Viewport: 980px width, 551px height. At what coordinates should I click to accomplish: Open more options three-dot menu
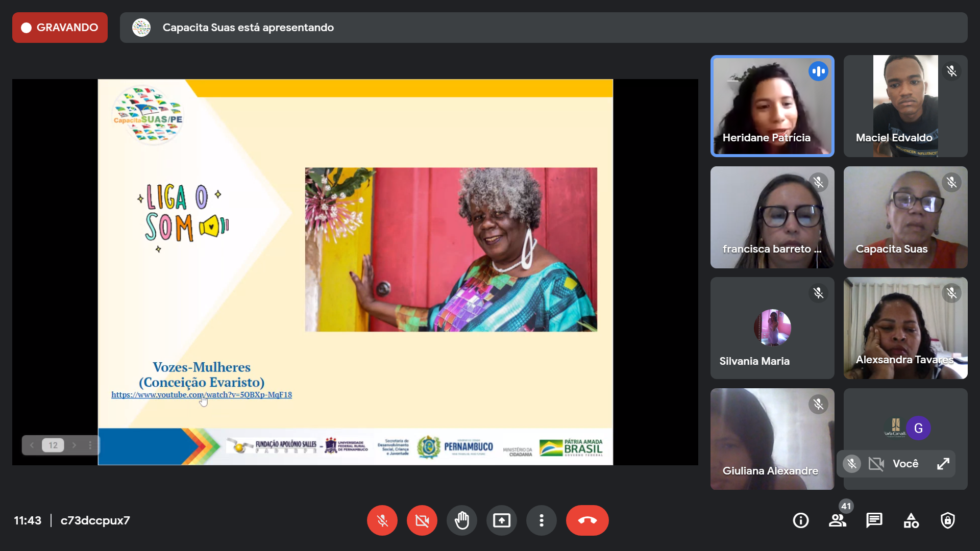[541, 520]
